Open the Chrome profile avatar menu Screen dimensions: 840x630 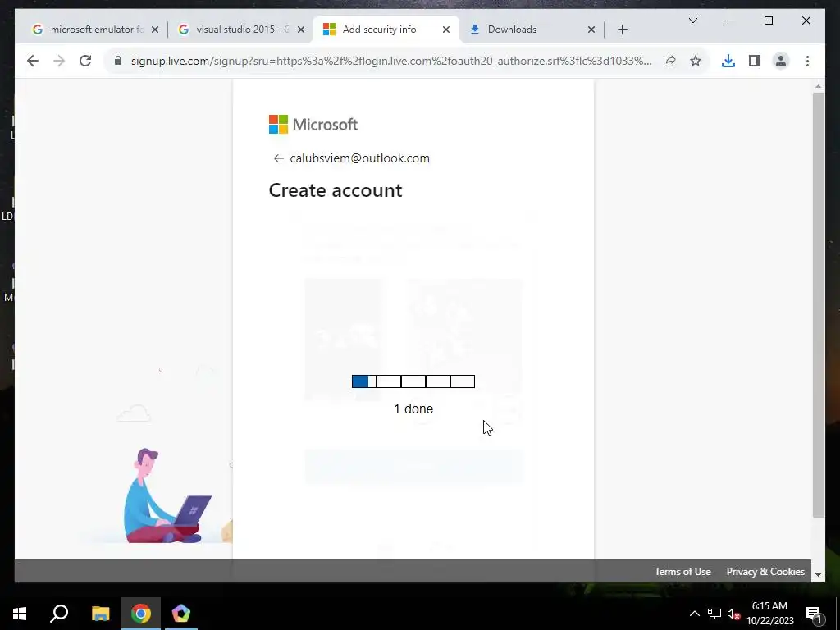tap(781, 61)
